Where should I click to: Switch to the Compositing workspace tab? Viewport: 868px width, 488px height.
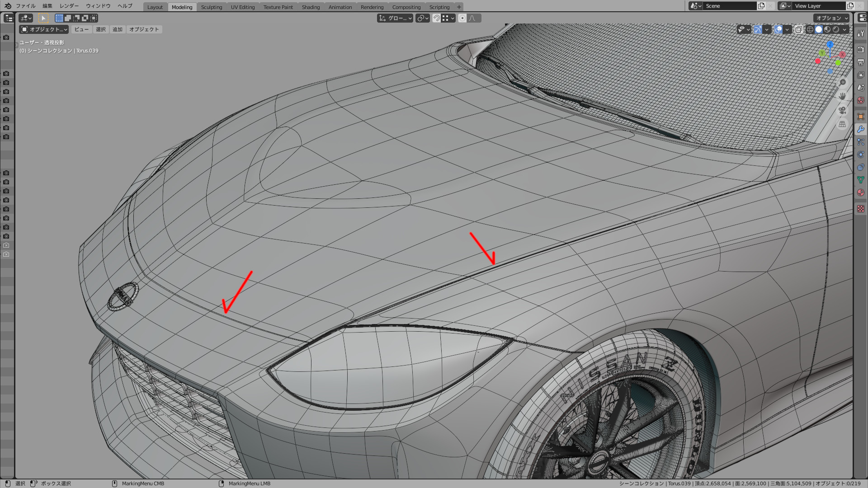(406, 7)
